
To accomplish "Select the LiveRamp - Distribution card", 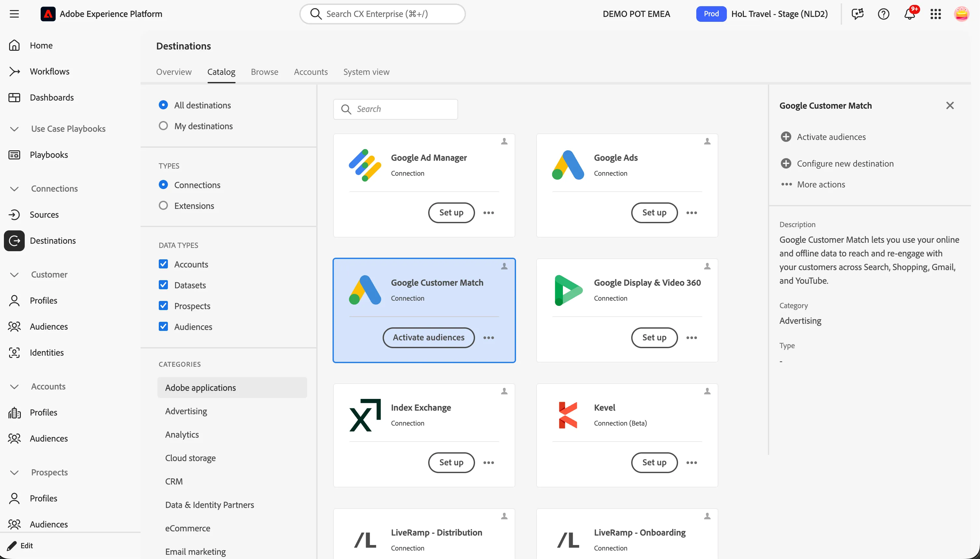I will tap(424, 534).
